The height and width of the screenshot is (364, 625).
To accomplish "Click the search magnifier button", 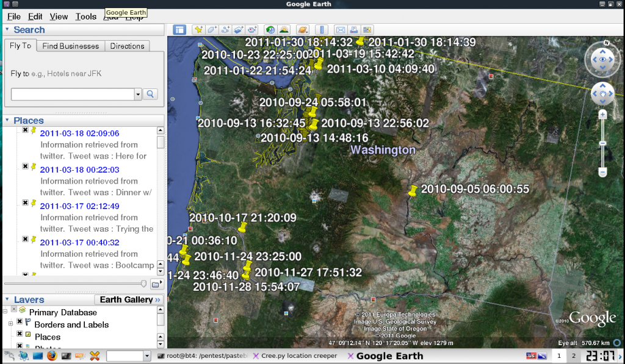I will [150, 94].
